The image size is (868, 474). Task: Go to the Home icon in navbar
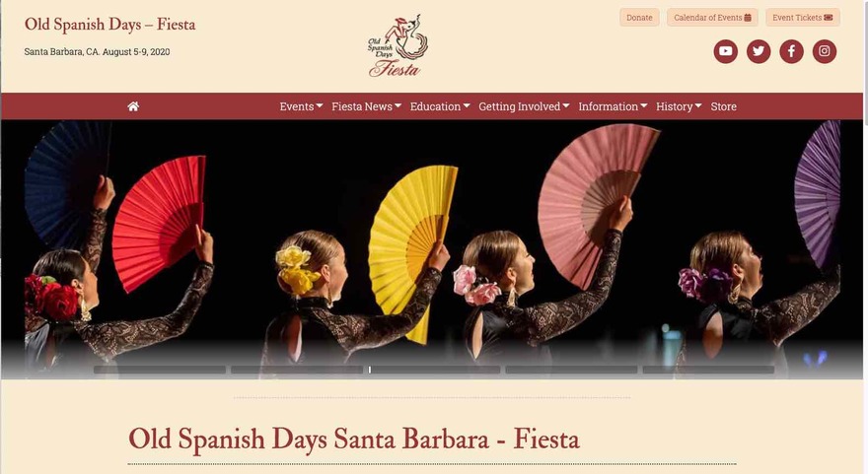[133, 106]
